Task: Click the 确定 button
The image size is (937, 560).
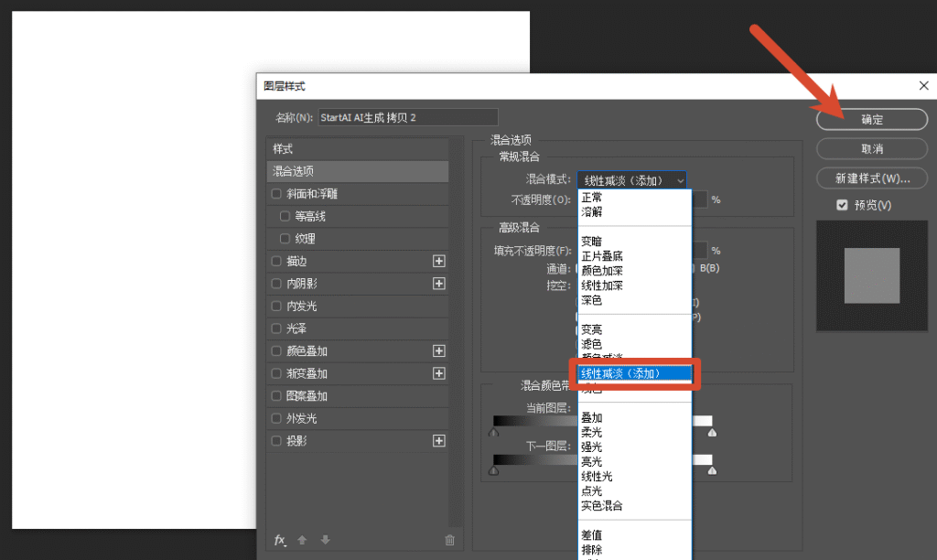Action: [871, 120]
